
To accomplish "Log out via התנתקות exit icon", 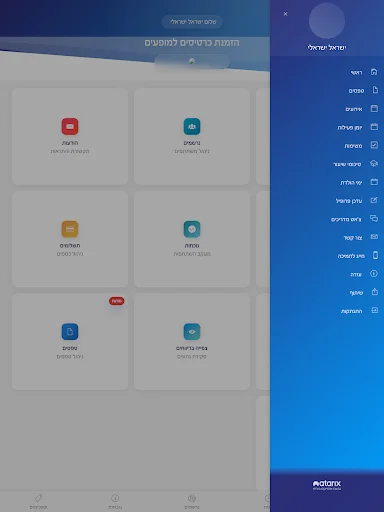I will [x=375, y=310].
